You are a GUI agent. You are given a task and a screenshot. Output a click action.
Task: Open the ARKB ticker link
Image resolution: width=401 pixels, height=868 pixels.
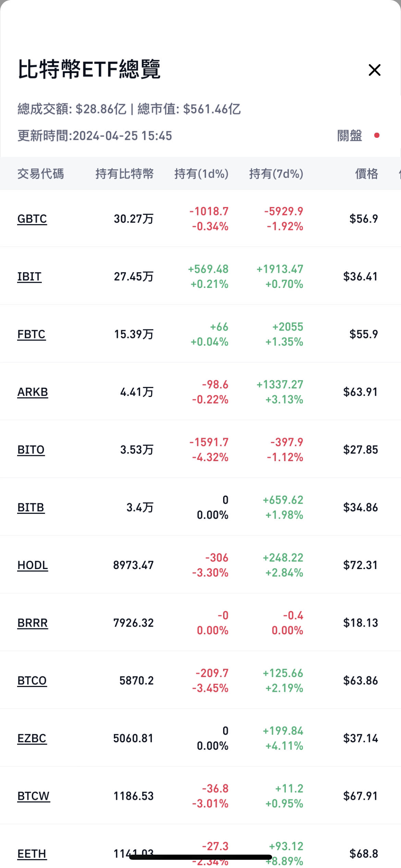point(33,392)
